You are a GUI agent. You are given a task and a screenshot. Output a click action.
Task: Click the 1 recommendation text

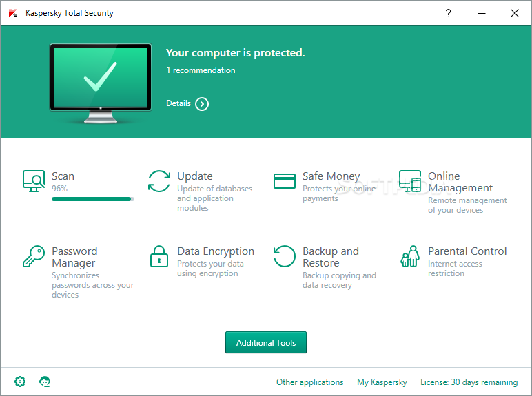[x=201, y=70]
